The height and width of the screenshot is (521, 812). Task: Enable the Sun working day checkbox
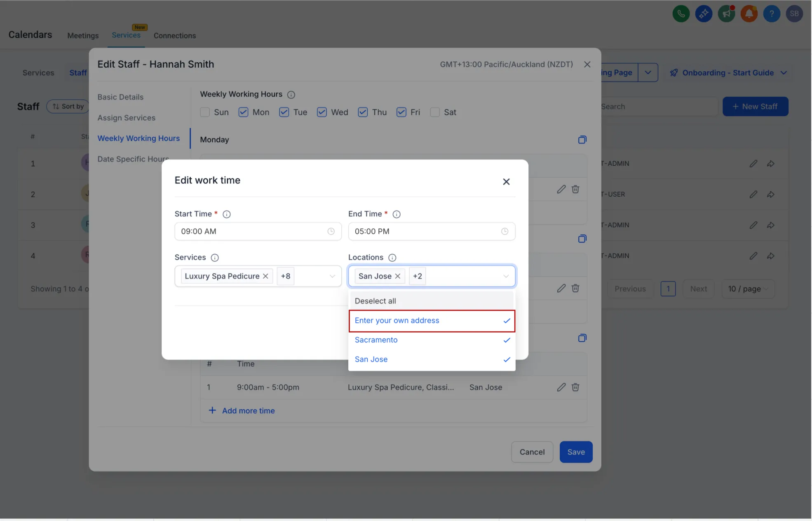pyautogui.click(x=205, y=112)
